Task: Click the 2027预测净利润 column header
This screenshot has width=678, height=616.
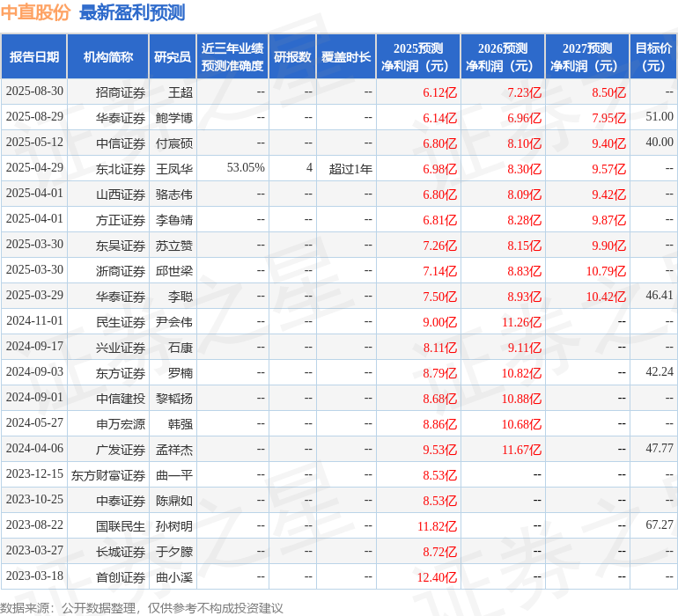Action: click(587, 57)
